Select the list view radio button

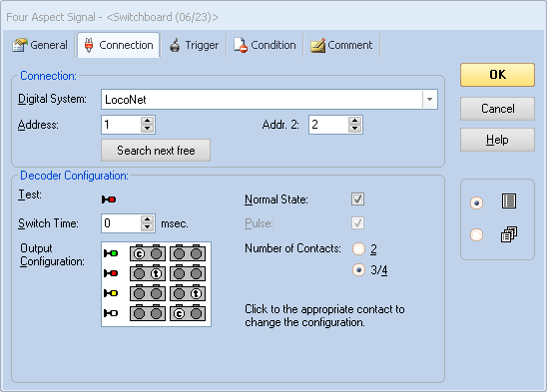click(x=476, y=202)
